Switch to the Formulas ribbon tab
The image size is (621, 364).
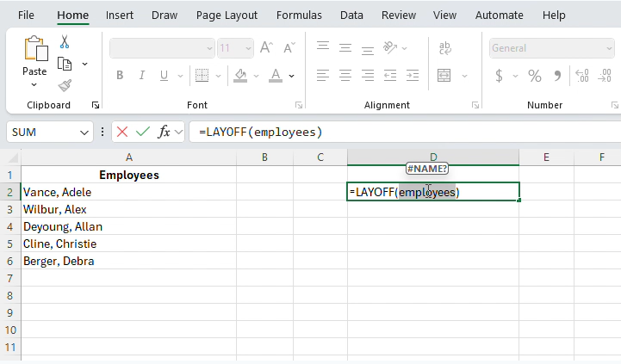pos(299,15)
